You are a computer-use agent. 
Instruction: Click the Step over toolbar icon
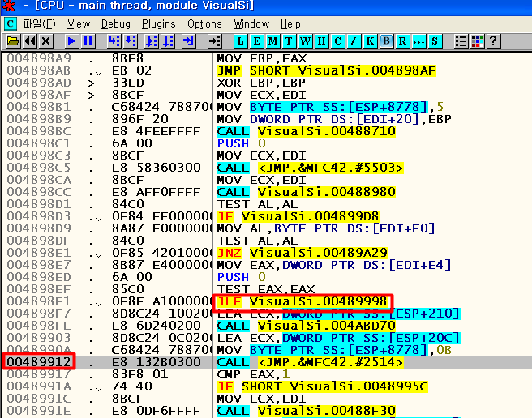[x=131, y=41]
